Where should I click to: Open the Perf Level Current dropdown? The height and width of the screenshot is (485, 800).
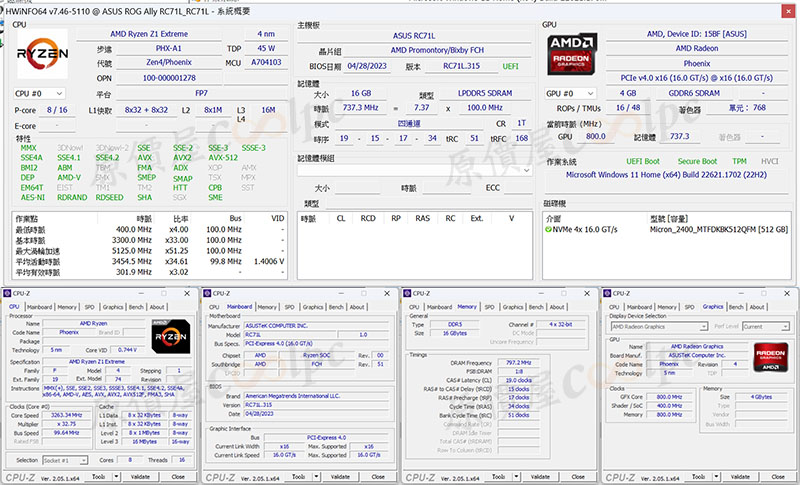(x=765, y=326)
